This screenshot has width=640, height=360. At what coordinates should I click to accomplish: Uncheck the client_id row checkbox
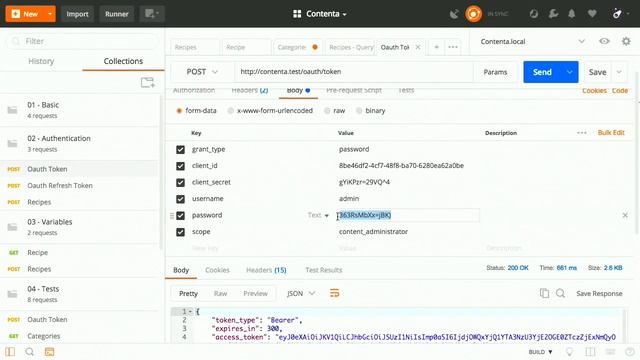coord(180,166)
